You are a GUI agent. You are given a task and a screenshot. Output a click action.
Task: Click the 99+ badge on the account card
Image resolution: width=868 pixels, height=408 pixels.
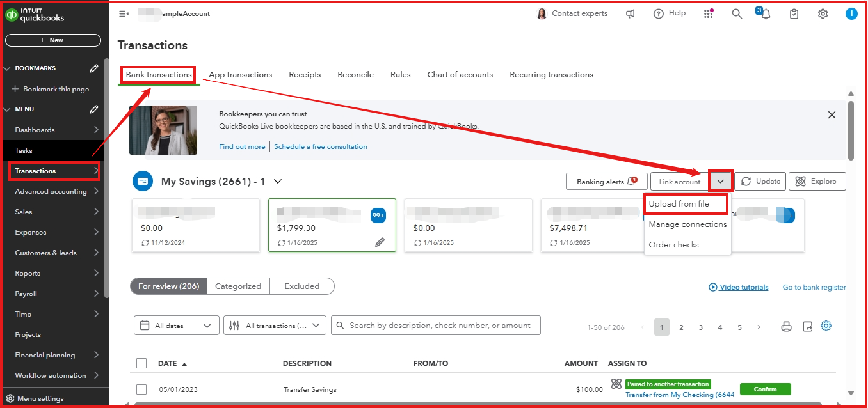378,216
